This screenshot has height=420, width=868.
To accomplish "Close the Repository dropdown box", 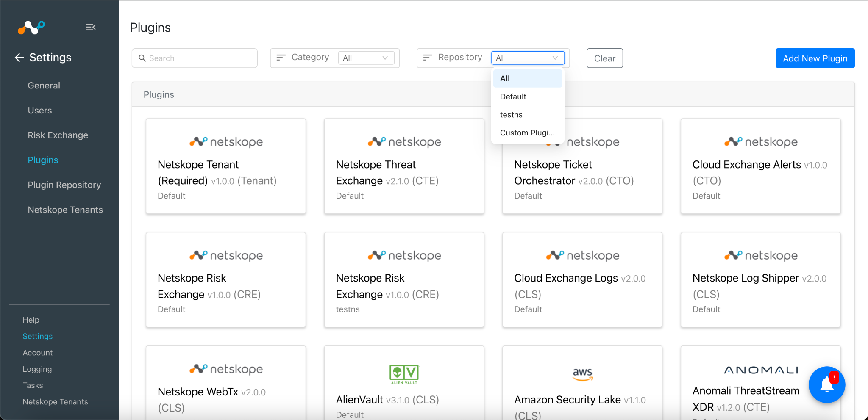I will click(528, 58).
